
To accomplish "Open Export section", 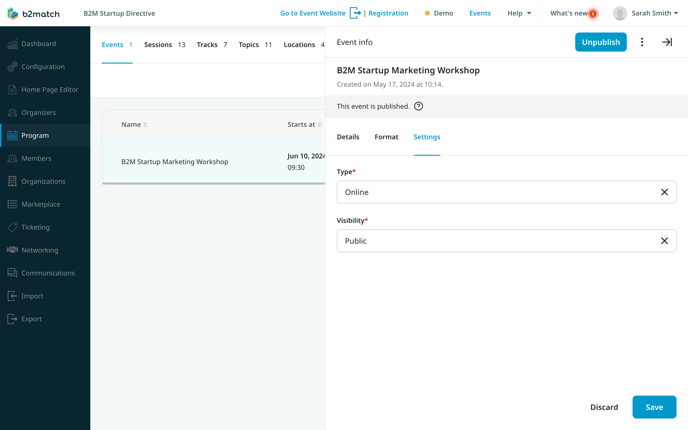I will tap(32, 319).
